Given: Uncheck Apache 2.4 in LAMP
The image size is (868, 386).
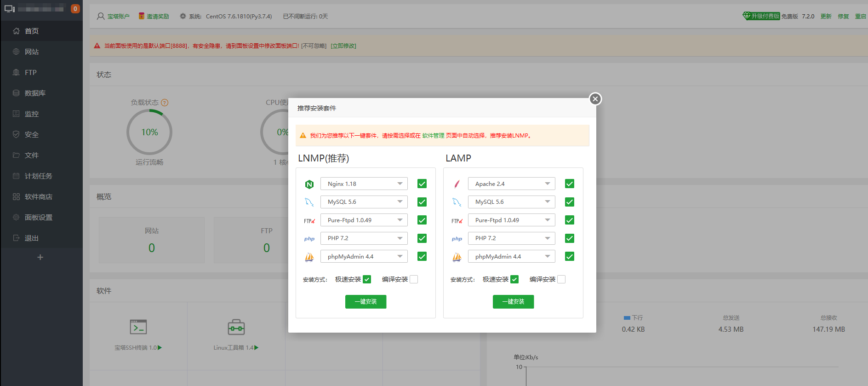Looking at the screenshot, I should click(570, 184).
